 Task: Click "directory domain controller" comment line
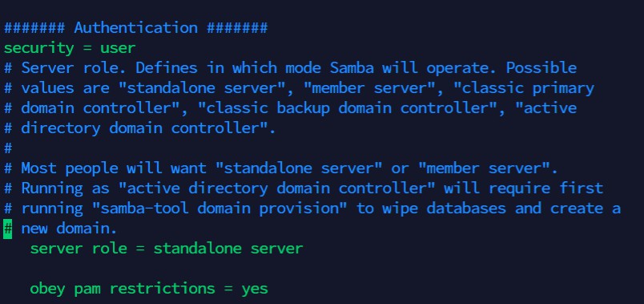click(139, 128)
